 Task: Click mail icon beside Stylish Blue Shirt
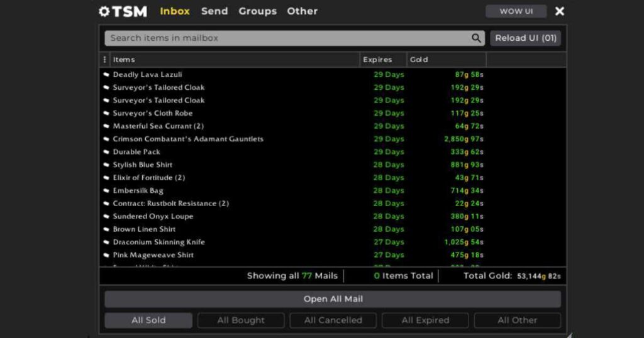click(106, 165)
